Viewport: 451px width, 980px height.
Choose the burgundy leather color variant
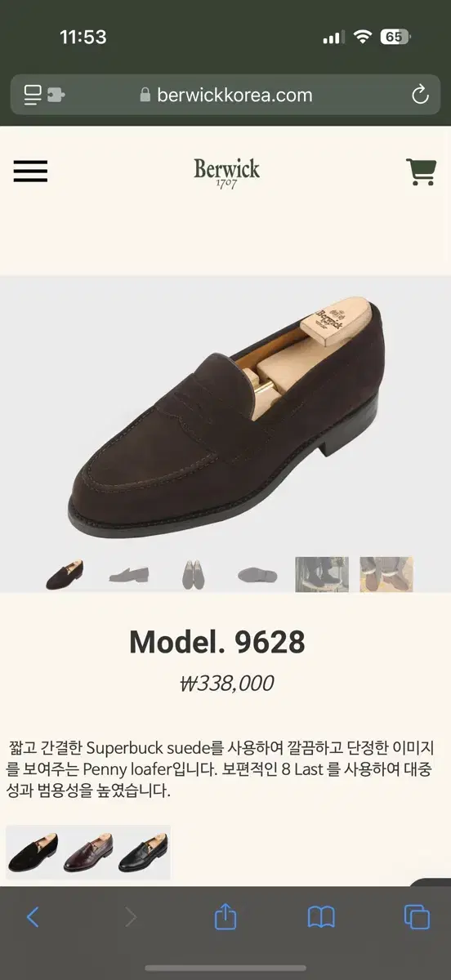[88, 852]
